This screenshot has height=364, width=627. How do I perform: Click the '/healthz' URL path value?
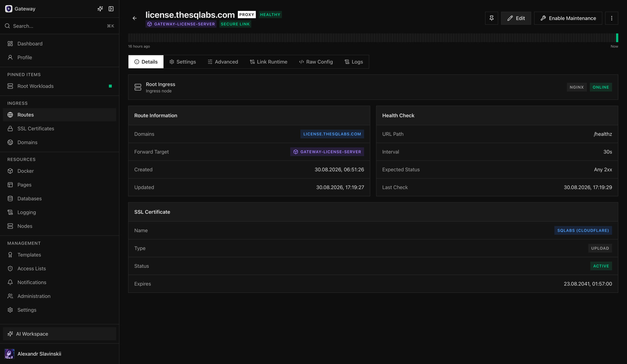[x=603, y=134]
